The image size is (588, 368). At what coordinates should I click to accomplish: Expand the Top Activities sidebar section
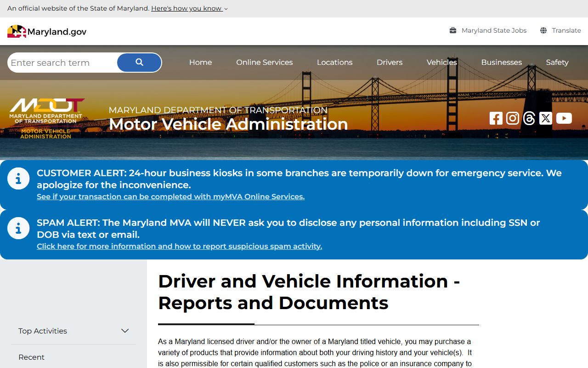(x=73, y=331)
